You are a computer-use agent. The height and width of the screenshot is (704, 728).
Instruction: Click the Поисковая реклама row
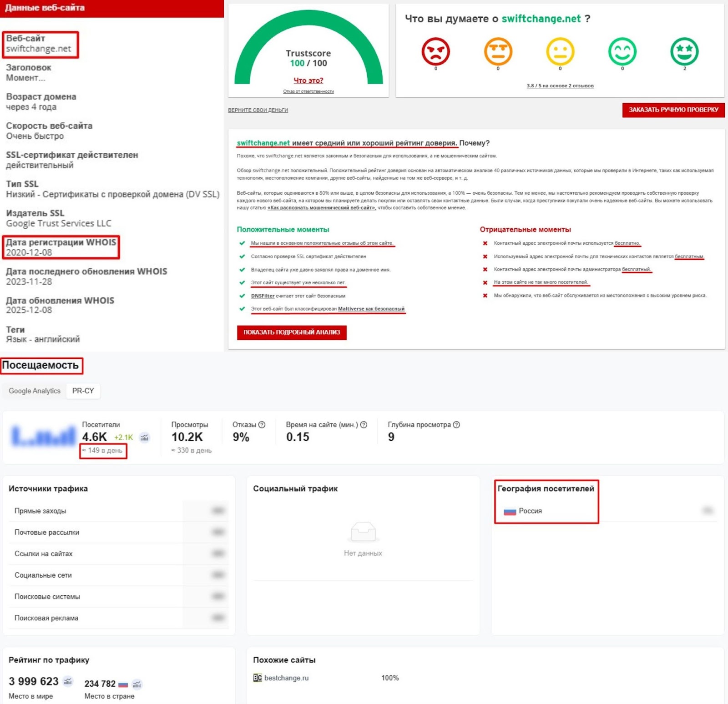click(118, 618)
